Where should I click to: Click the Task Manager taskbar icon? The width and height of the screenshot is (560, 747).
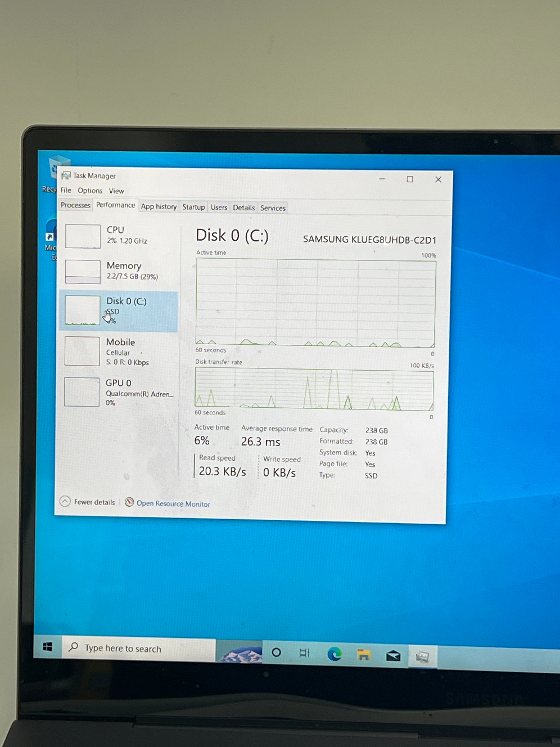pos(422,657)
